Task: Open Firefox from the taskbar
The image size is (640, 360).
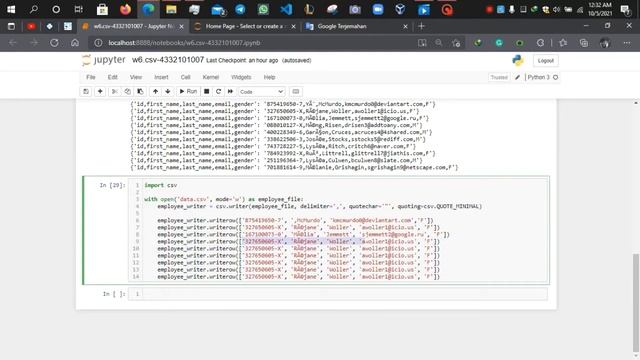Action: coord(125,9)
